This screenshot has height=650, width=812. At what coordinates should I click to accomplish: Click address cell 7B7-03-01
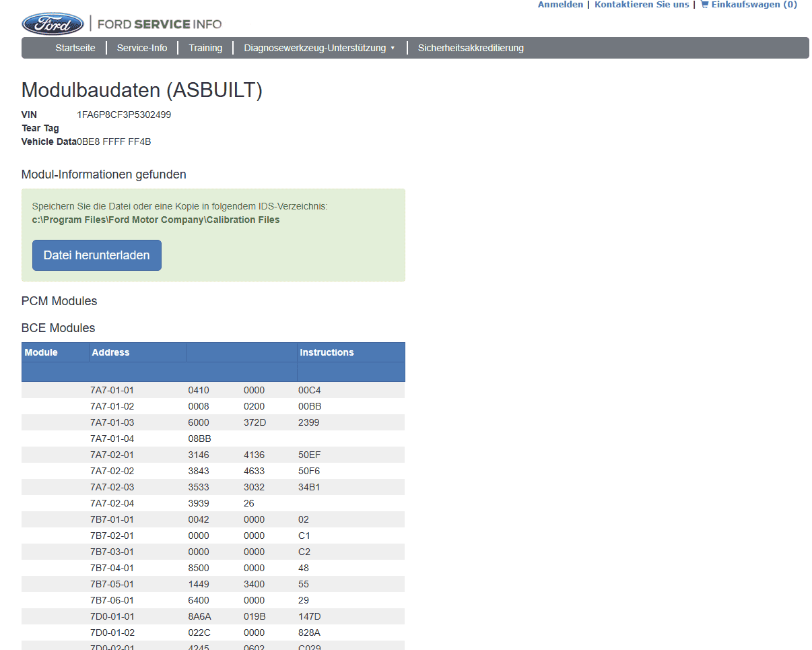(112, 552)
